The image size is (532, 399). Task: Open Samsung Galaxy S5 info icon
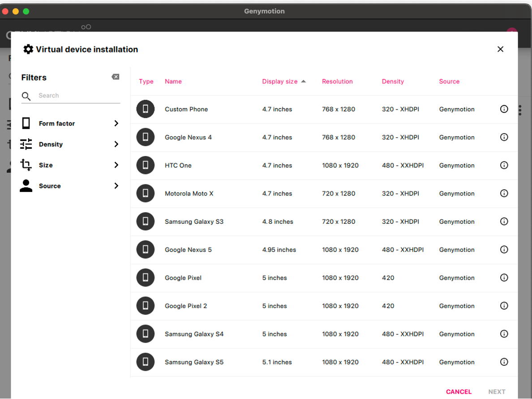504,362
